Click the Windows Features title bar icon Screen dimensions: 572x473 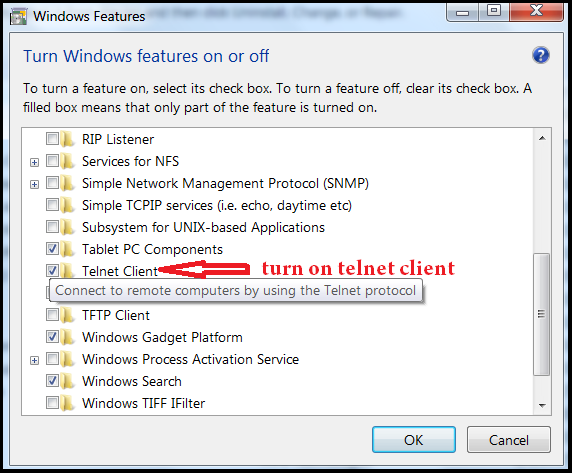(18, 16)
